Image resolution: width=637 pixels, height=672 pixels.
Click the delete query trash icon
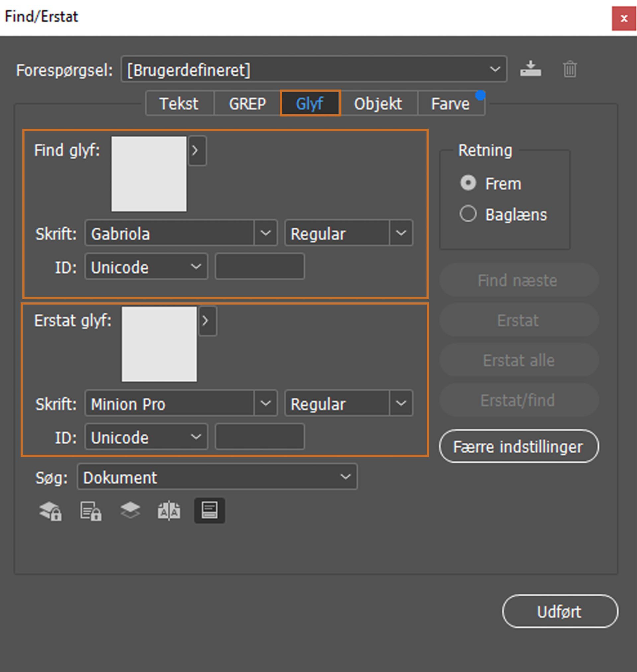click(569, 69)
